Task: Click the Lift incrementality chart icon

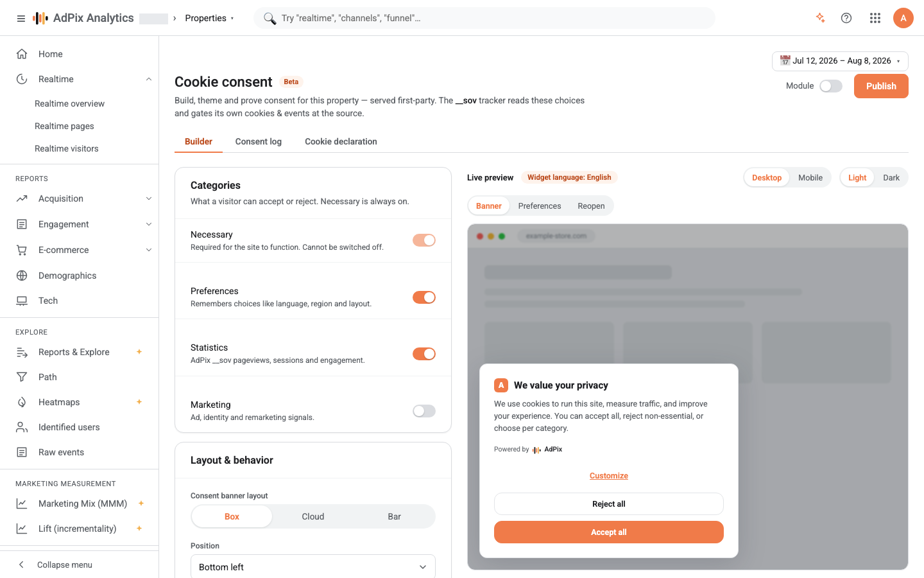Action: click(22, 529)
